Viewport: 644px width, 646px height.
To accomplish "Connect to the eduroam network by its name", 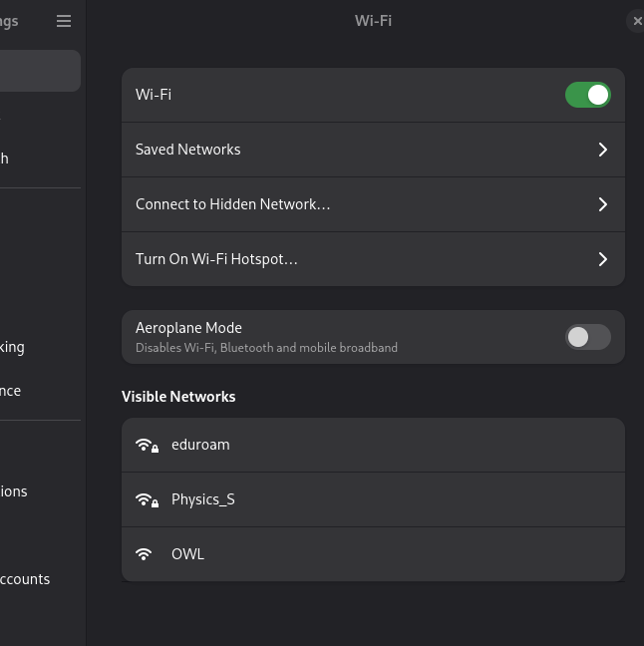I will pos(200,445).
